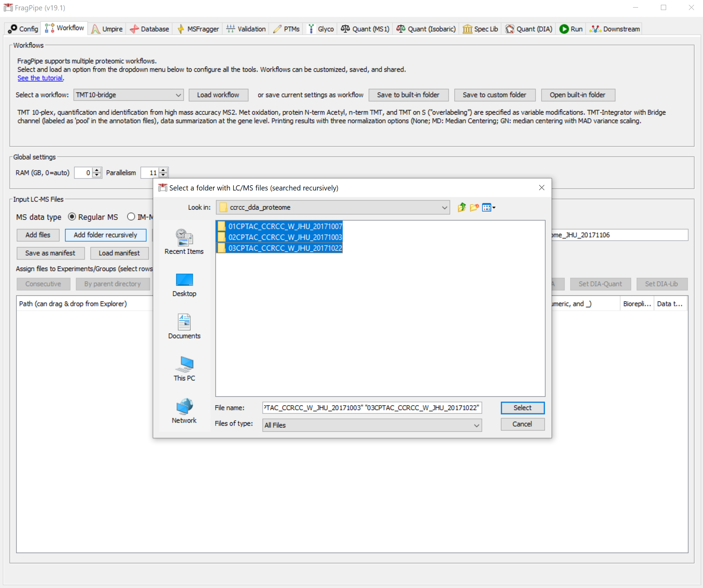Select Regular MS data type

(72, 217)
